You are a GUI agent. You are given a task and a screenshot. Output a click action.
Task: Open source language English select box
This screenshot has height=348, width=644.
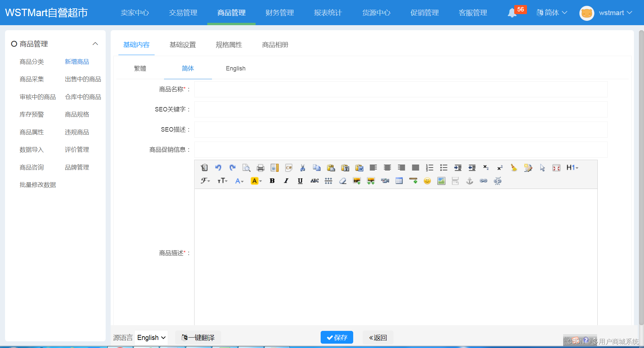tap(152, 337)
